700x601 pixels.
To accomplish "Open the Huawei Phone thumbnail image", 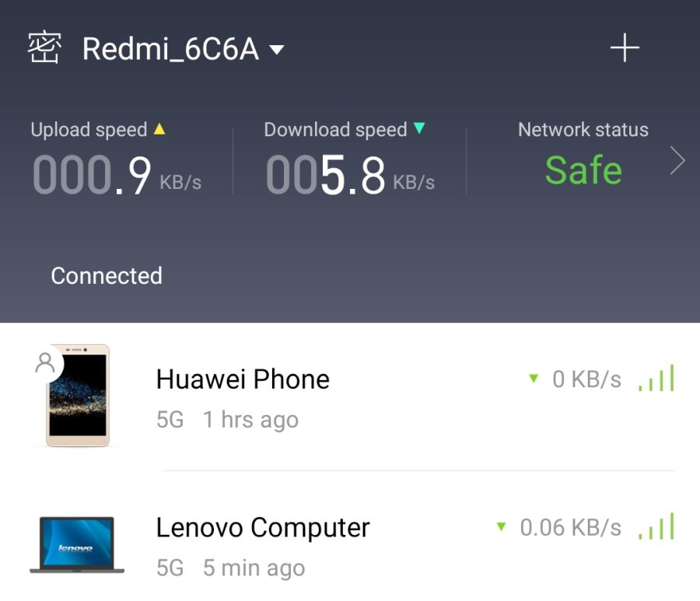I will [78, 395].
